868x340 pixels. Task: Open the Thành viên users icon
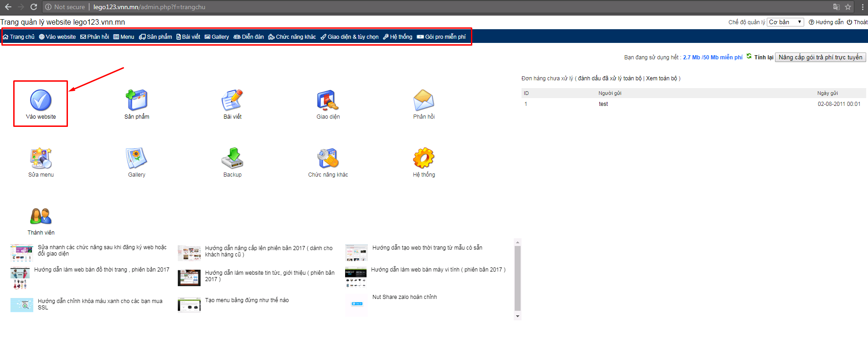coord(41,216)
